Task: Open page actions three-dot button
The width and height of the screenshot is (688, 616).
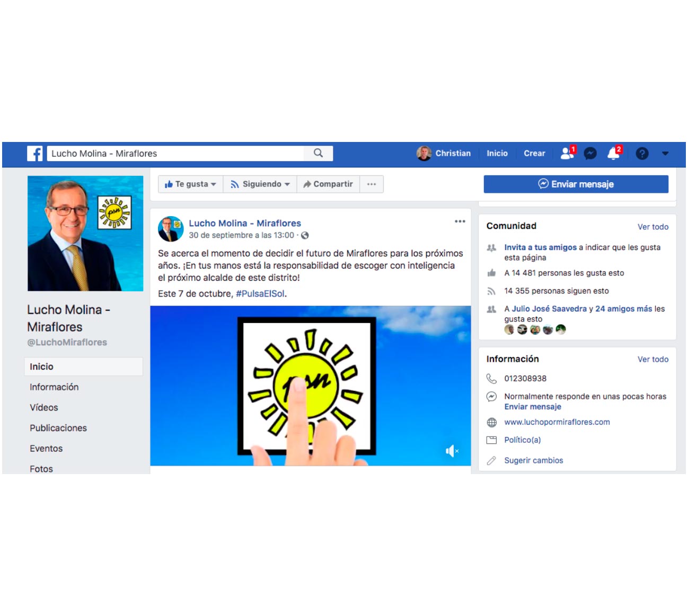Action: point(372,184)
